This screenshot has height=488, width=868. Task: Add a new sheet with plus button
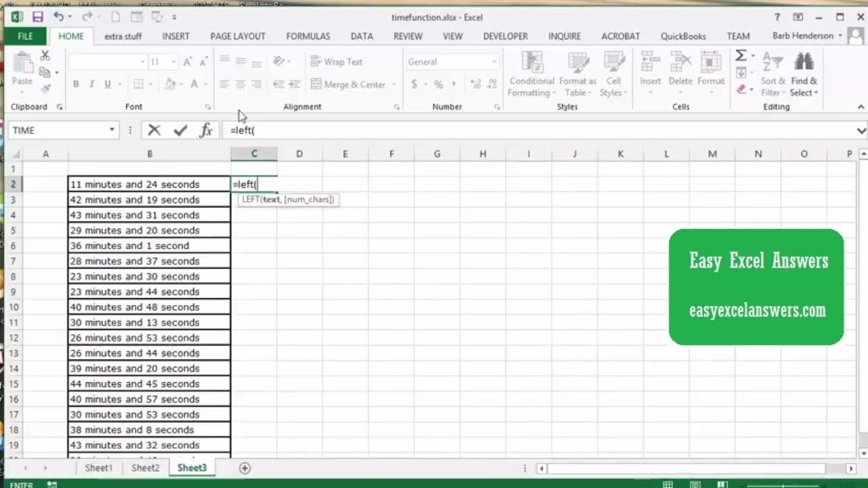coord(245,468)
